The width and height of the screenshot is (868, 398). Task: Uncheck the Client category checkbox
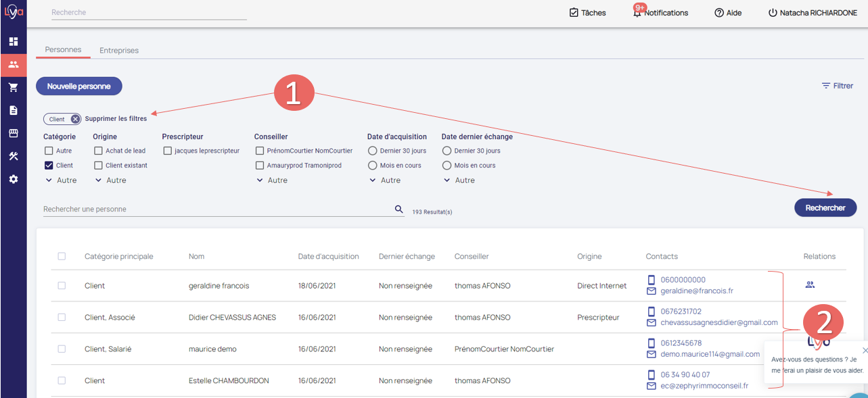[x=49, y=166]
